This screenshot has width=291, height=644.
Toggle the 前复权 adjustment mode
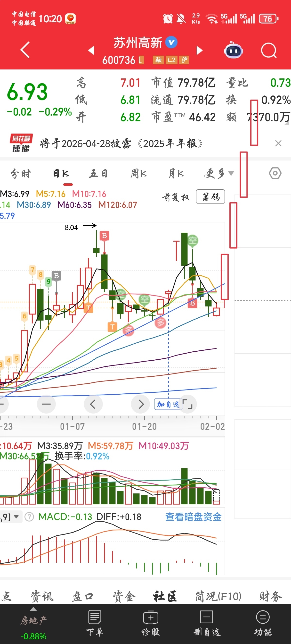176,197
